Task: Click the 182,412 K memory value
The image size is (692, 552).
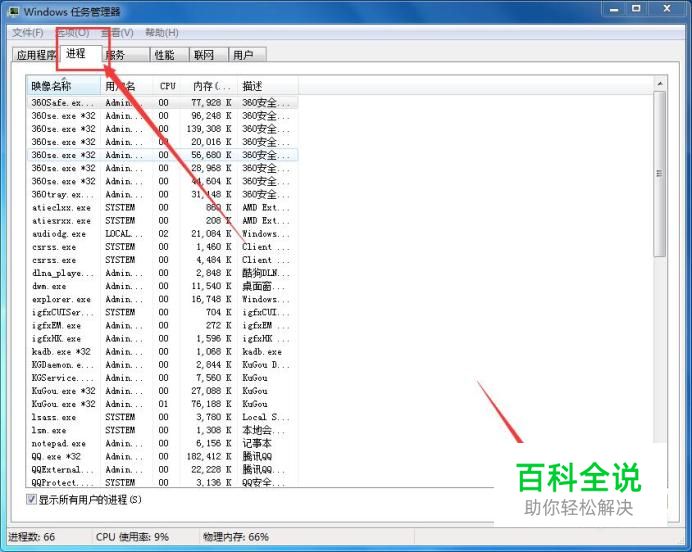Action: [x=209, y=456]
